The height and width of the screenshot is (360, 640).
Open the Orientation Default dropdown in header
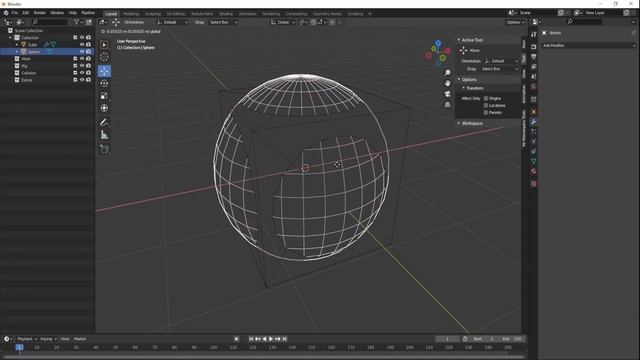[173, 22]
